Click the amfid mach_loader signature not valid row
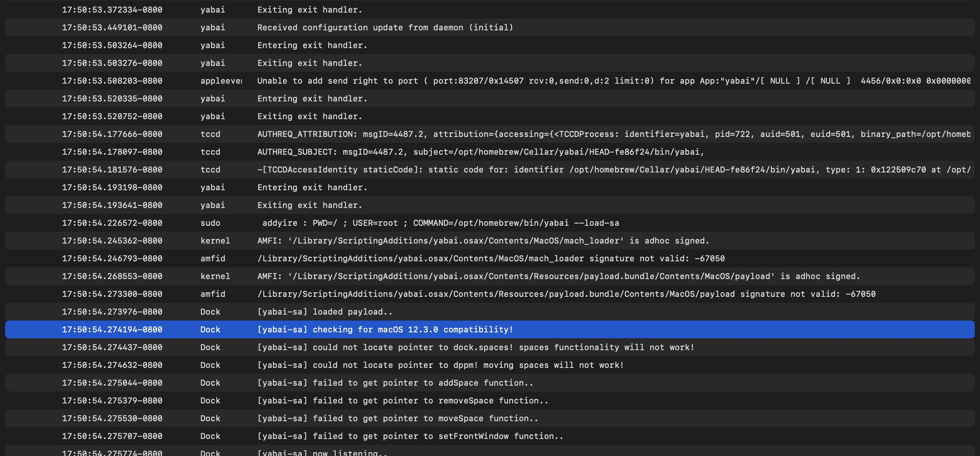Image resolution: width=980 pixels, height=456 pixels. [x=490, y=258]
